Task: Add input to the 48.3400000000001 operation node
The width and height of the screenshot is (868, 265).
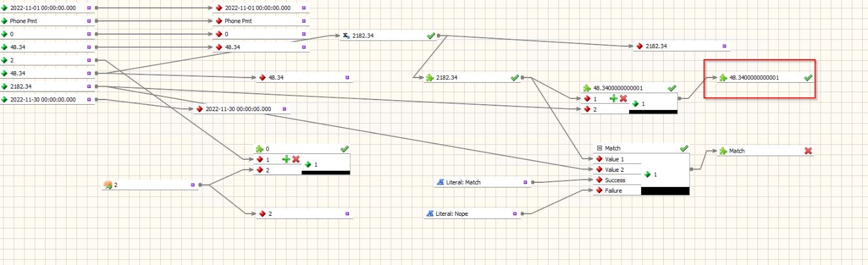Action: pyautogui.click(x=613, y=98)
